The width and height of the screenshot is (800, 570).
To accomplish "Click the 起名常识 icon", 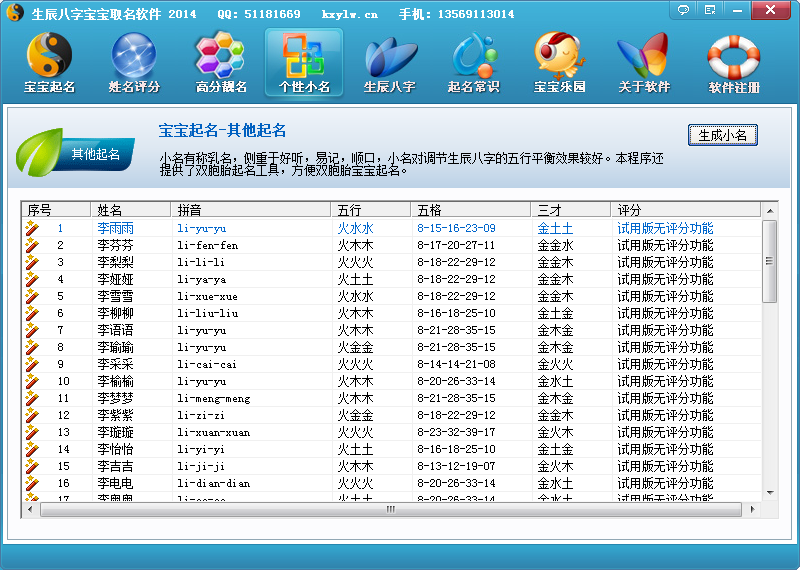I will pos(473,62).
